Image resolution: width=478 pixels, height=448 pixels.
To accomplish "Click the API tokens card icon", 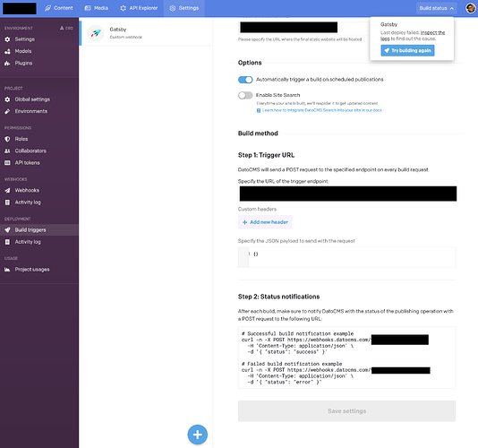I will click(7, 163).
